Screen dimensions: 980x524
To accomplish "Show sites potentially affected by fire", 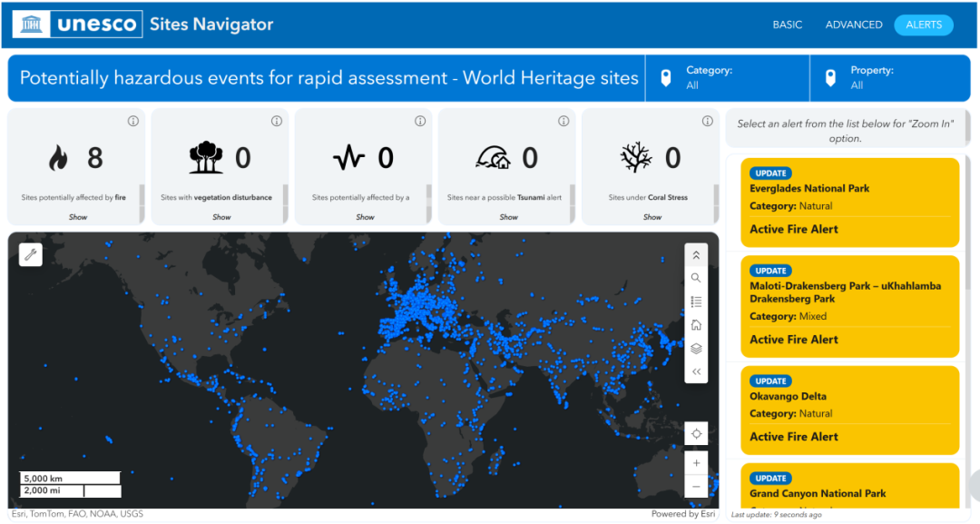I will click(78, 217).
